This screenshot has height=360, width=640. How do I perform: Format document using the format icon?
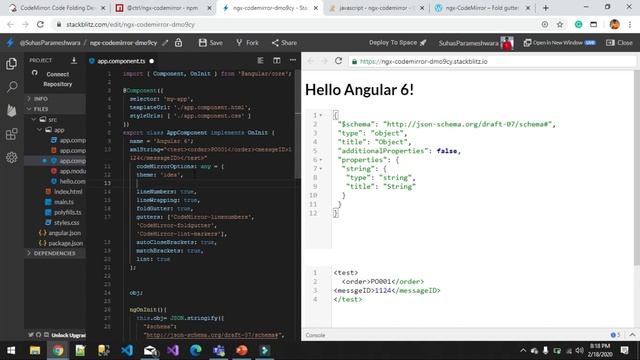[260, 60]
